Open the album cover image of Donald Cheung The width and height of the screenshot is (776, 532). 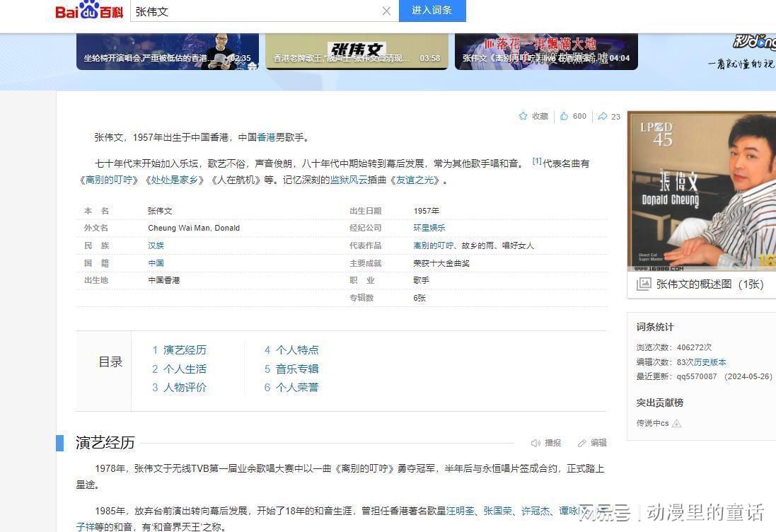(701, 191)
